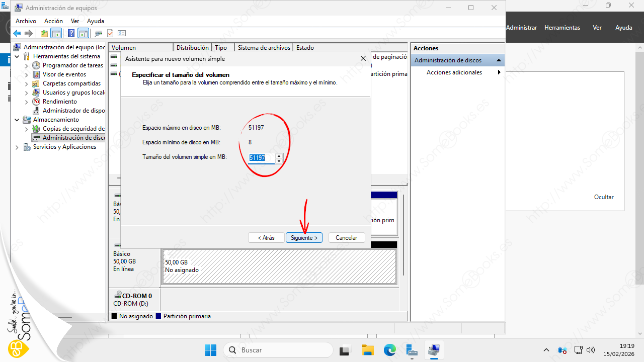644x362 pixels.
Task: Open the Archivo menu
Action: point(26,21)
